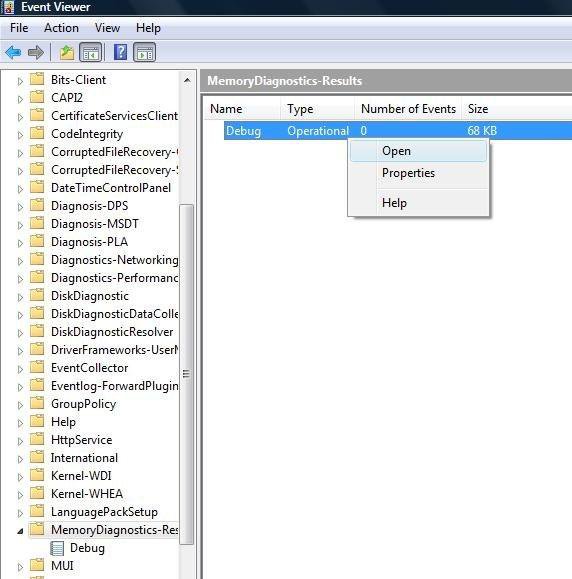Open the Action menu
Image resolution: width=572 pixels, height=579 pixels.
[61, 28]
